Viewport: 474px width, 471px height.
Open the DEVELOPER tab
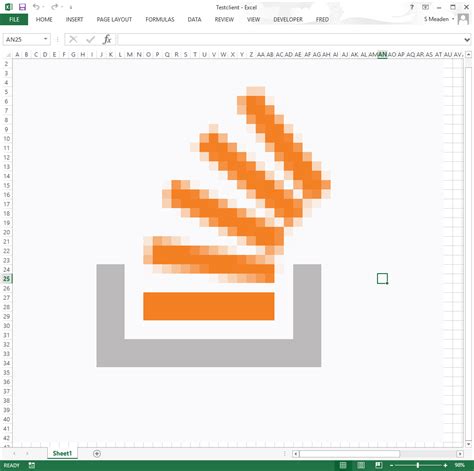point(288,20)
